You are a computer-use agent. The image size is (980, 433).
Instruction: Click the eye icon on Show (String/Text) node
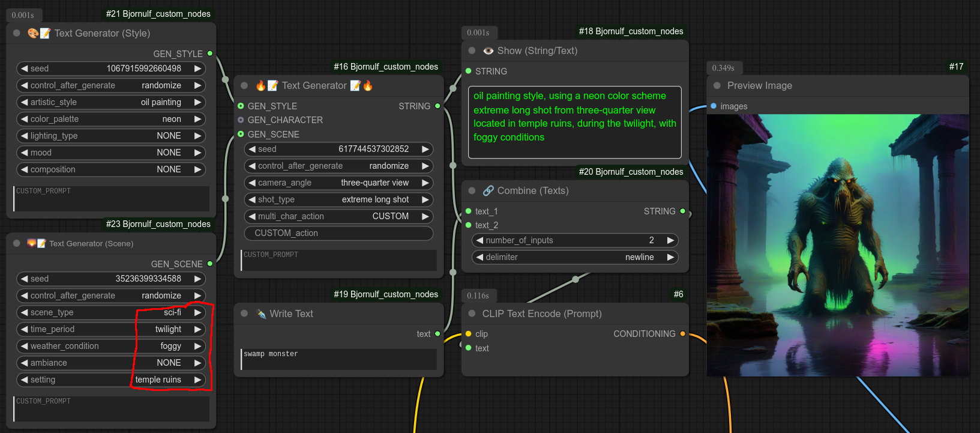tap(488, 51)
